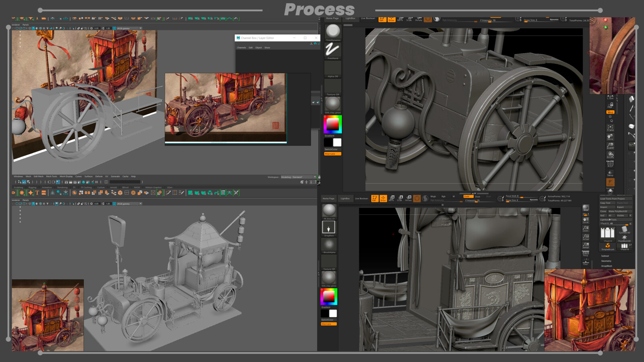
Task: Open the Workspace Modeling-Standard dropdown
Action: (x=298, y=177)
